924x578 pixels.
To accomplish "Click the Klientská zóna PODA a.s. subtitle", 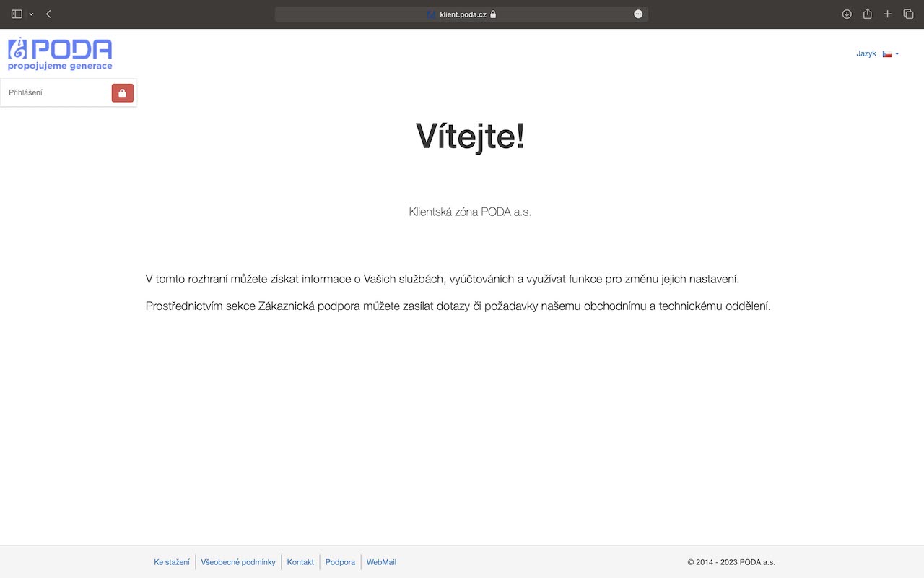I will click(470, 212).
